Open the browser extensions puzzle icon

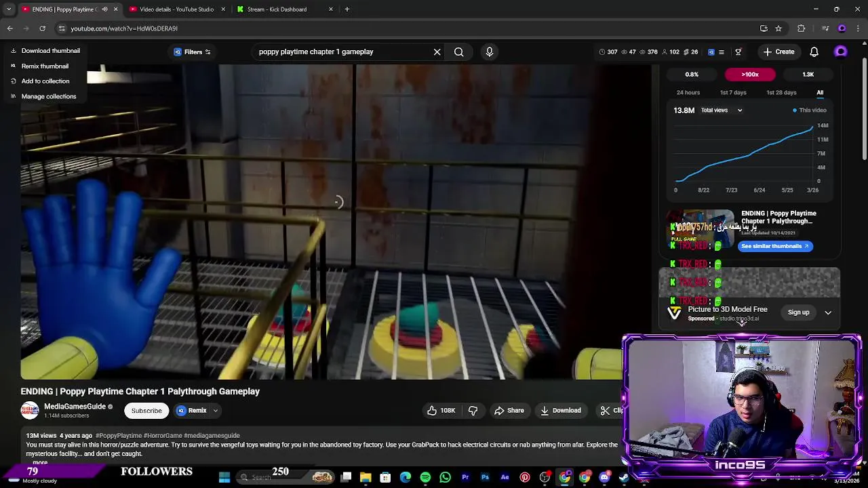[x=802, y=28]
